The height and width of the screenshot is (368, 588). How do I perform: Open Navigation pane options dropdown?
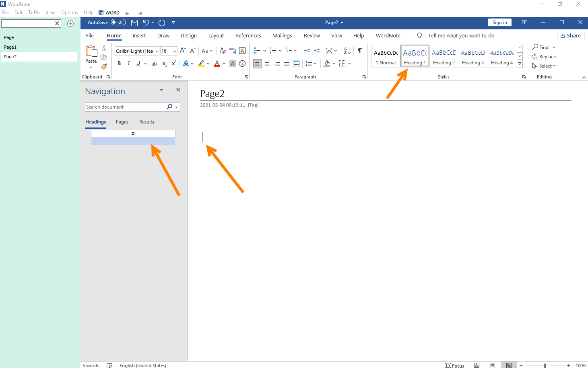161,90
